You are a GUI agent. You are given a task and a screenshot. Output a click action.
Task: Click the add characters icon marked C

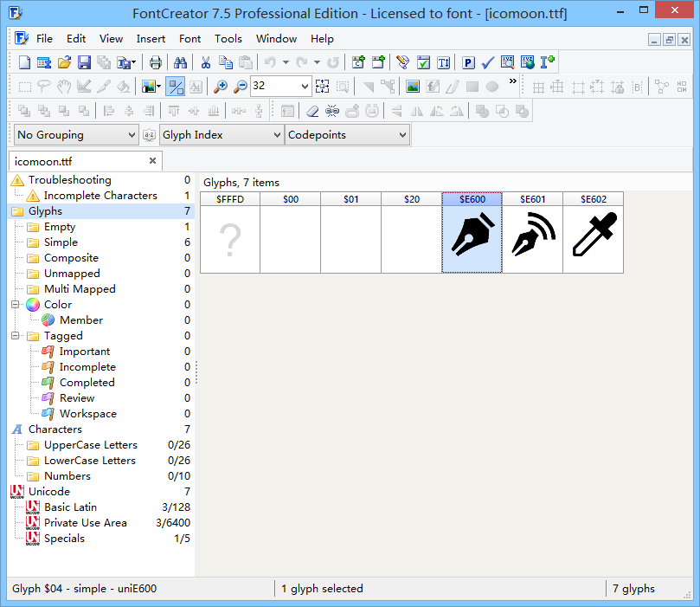[x=358, y=62]
